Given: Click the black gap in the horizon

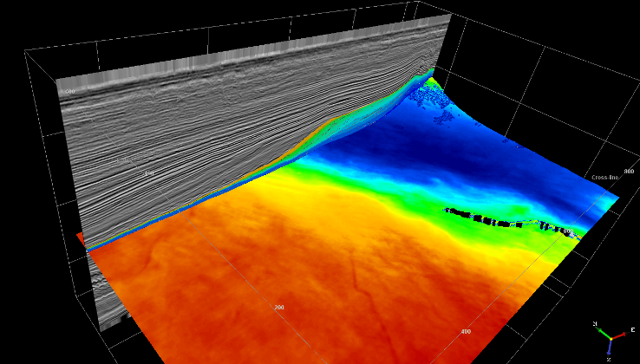Looking at the screenshot, I should coord(486,217).
